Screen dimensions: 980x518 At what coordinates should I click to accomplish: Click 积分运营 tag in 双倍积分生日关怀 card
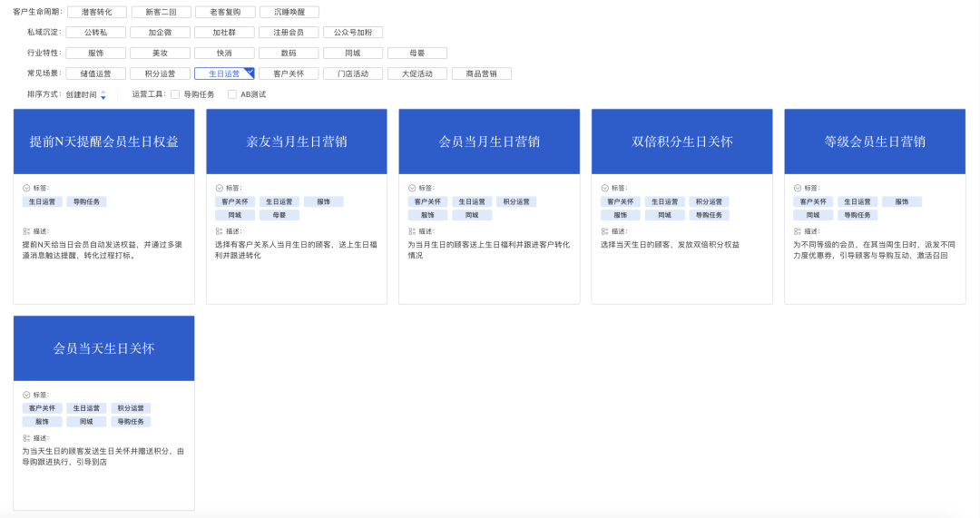coord(709,201)
